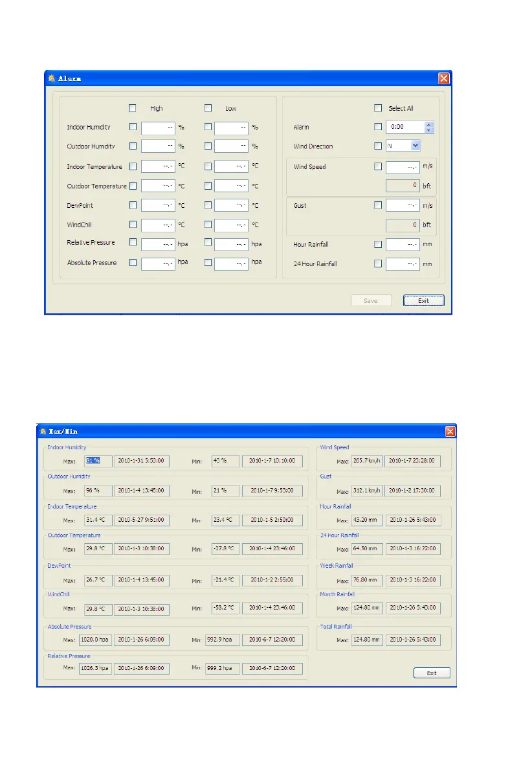Open the Wind Direction dropdown
This screenshot has width=532, height=771.
416,146
